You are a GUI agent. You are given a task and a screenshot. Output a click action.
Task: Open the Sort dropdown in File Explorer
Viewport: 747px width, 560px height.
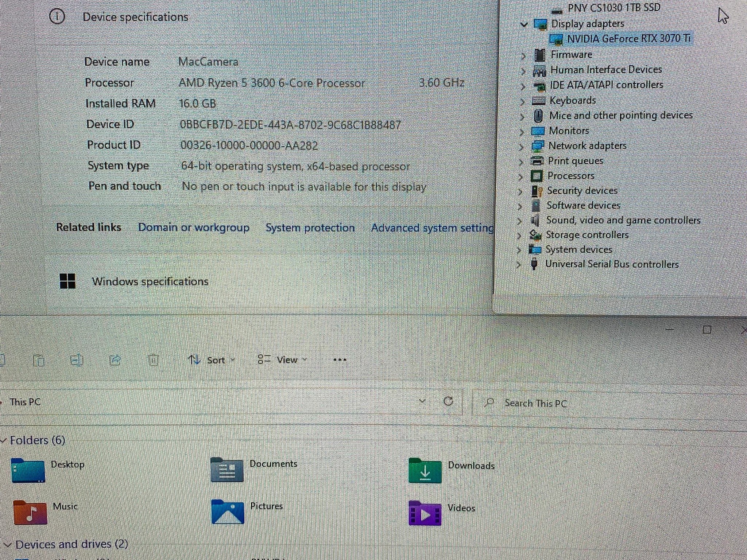point(211,360)
